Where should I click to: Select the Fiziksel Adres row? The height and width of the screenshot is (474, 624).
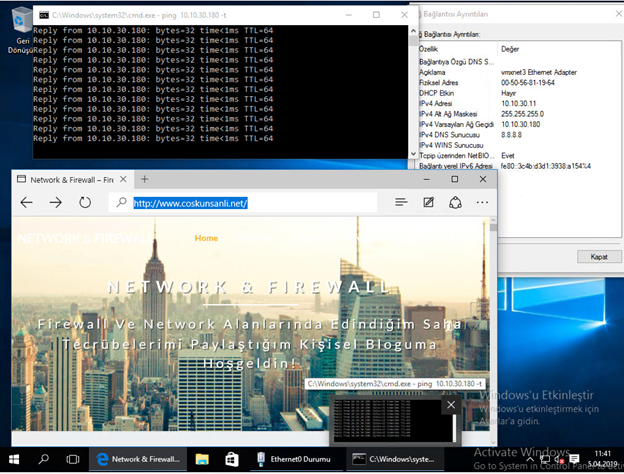pos(519,83)
